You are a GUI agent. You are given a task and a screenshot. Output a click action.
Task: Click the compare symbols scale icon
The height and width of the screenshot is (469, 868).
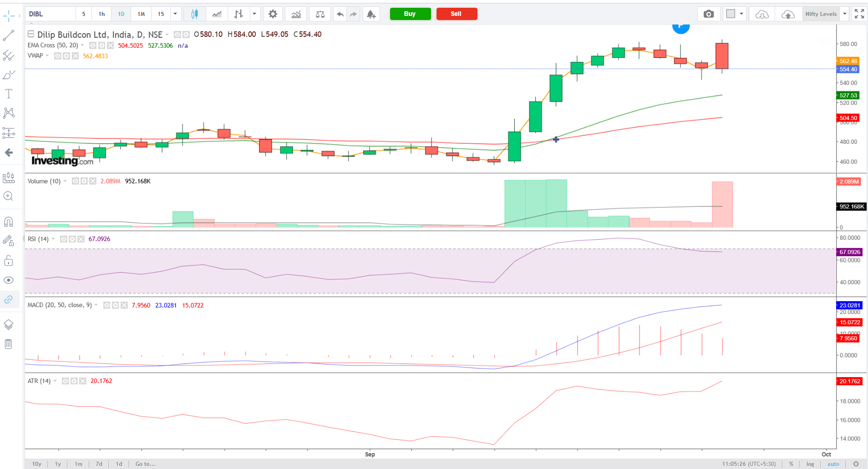click(320, 14)
